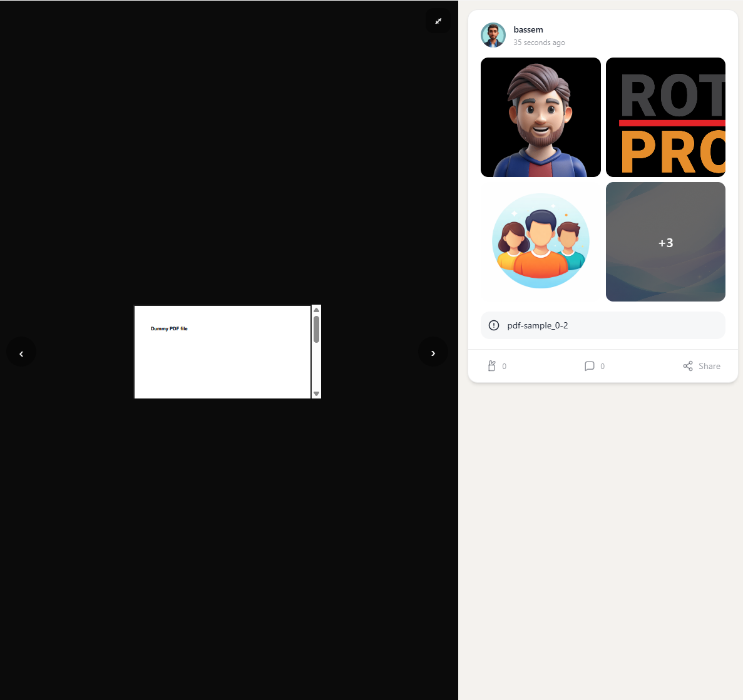Click the like reaction icon
Viewport: 743px width, 700px height.
[492, 366]
